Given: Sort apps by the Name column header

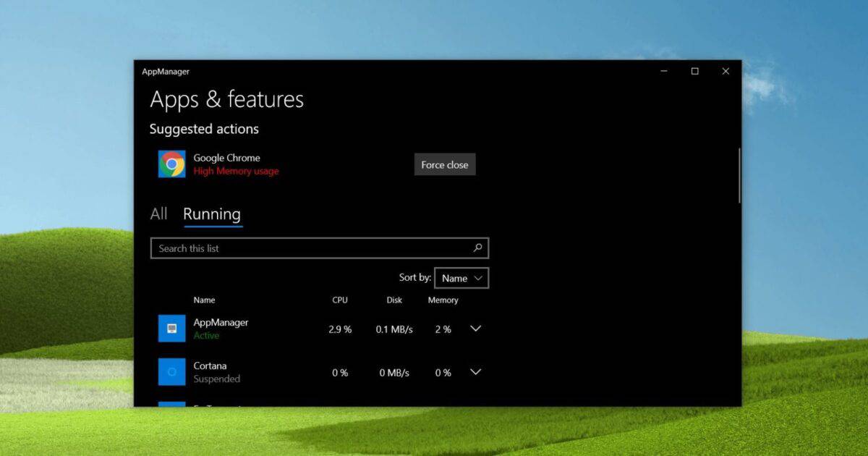Looking at the screenshot, I should pos(204,300).
